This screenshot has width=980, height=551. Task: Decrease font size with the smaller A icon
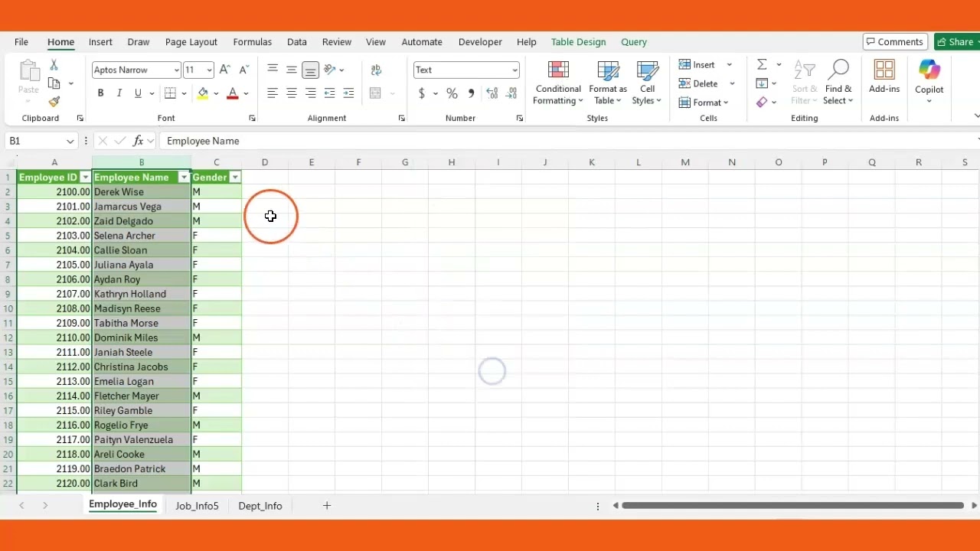[x=244, y=70]
